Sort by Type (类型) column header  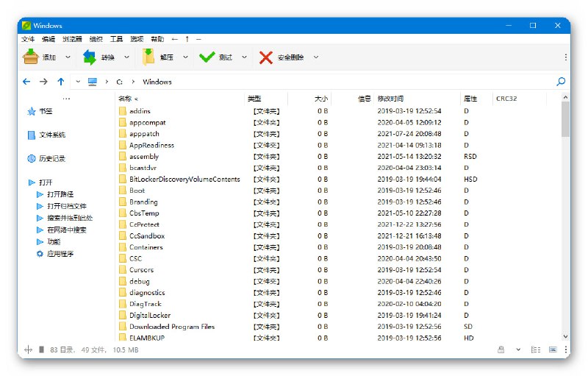point(266,99)
